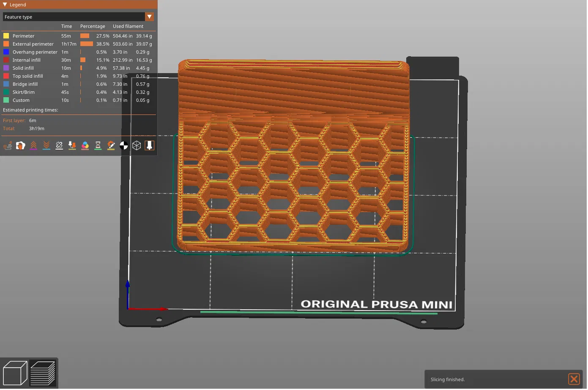Toggle Center of gravity marker icon

[124, 146]
